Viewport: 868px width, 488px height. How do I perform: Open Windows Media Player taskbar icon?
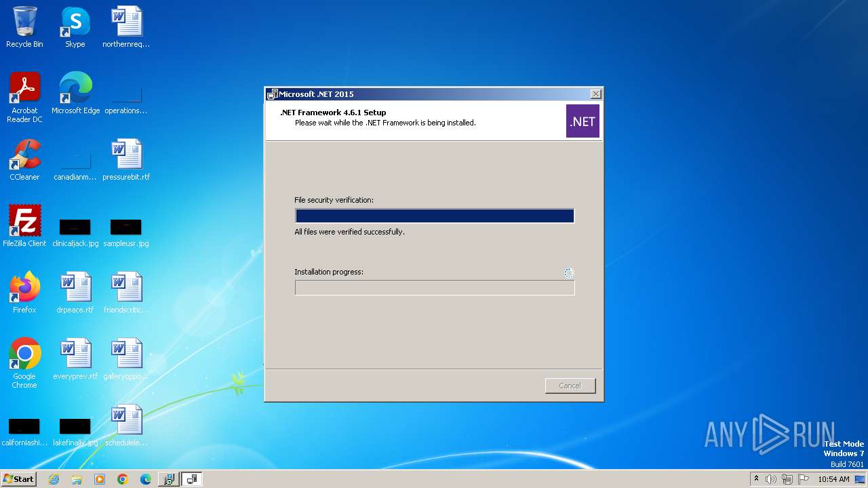point(100,479)
